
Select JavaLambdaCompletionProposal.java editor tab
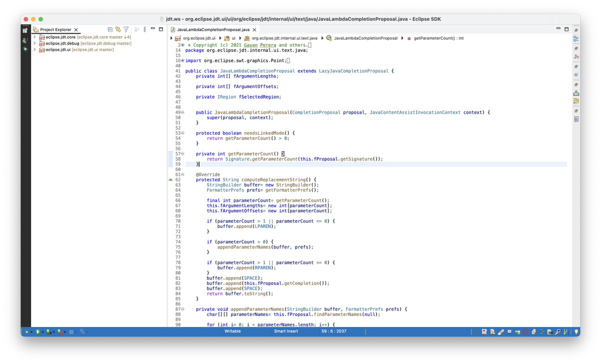pyautogui.click(x=213, y=30)
